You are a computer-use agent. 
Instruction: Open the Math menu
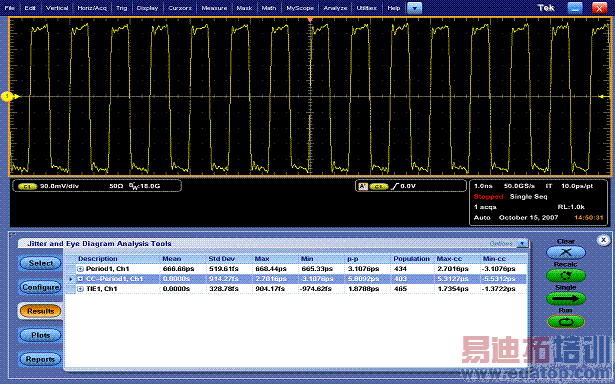click(x=269, y=8)
